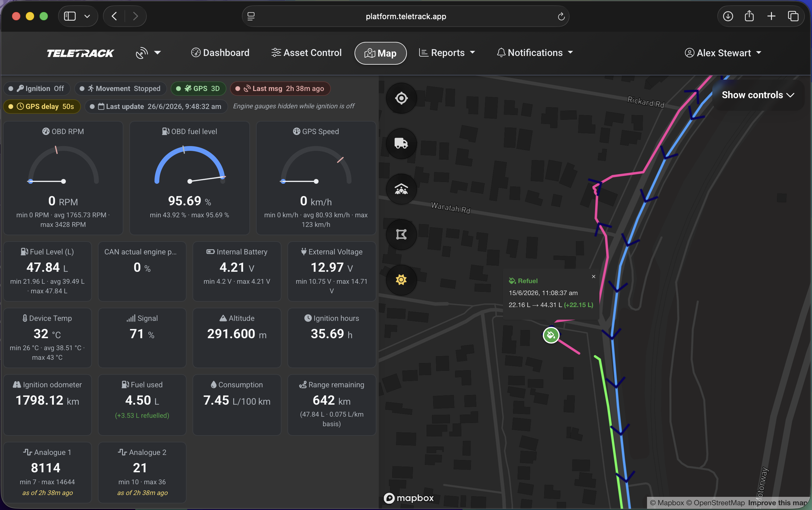Screen dimensions: 812x510
Task: Open the Asset Control tab
Action: pyautogui.click(x=306, y=53)
